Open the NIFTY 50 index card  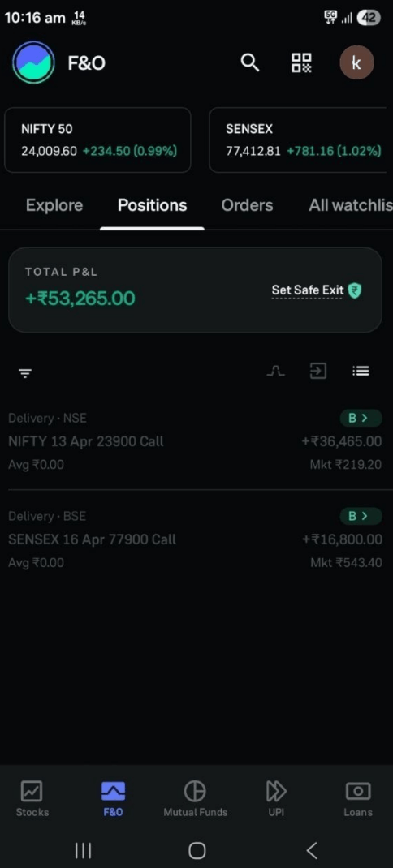(97, 140)
